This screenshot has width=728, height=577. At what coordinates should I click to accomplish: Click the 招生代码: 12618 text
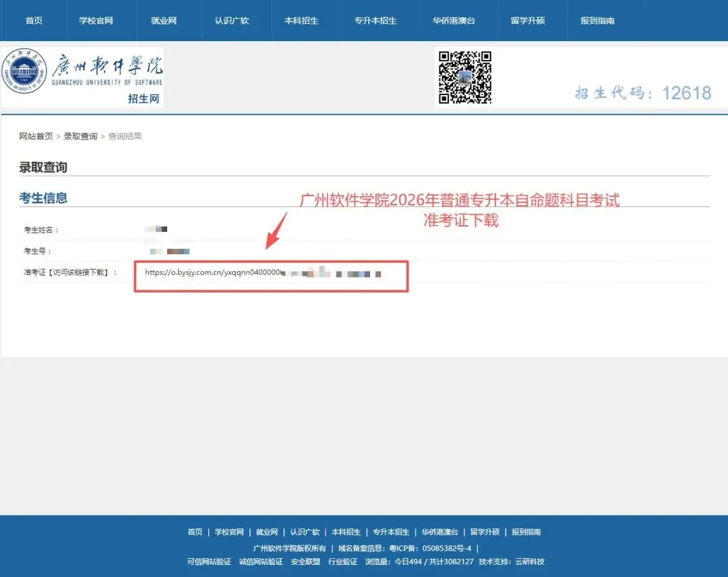(643, 93)
